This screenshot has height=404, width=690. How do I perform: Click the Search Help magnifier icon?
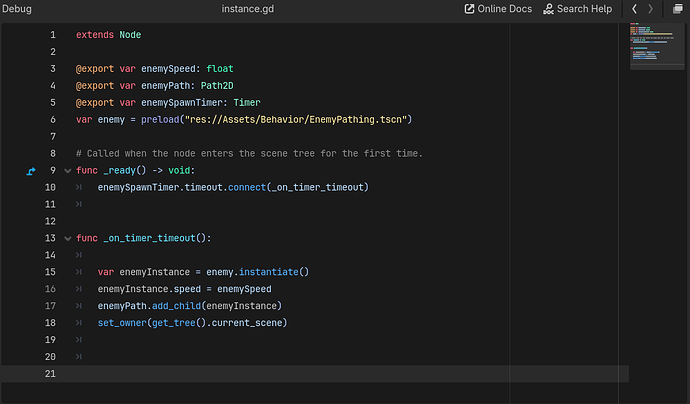click(548, 9)
